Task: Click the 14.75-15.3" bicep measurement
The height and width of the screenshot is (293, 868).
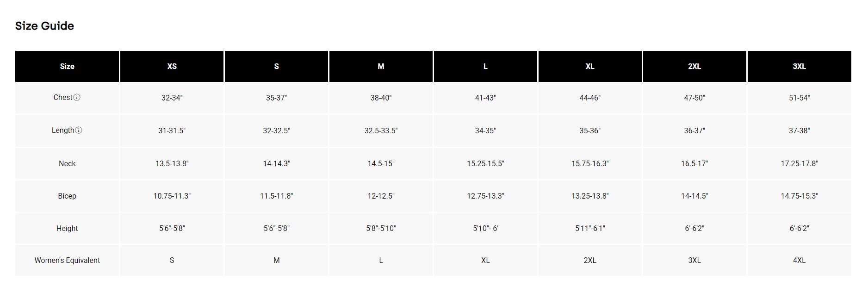Action: (x=799, y=196)
